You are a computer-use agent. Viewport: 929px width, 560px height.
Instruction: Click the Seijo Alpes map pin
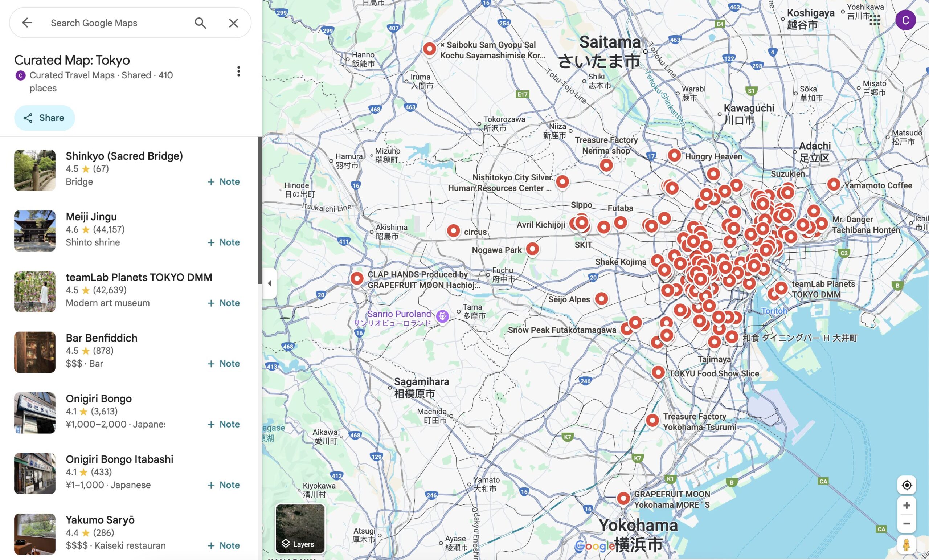601,299
